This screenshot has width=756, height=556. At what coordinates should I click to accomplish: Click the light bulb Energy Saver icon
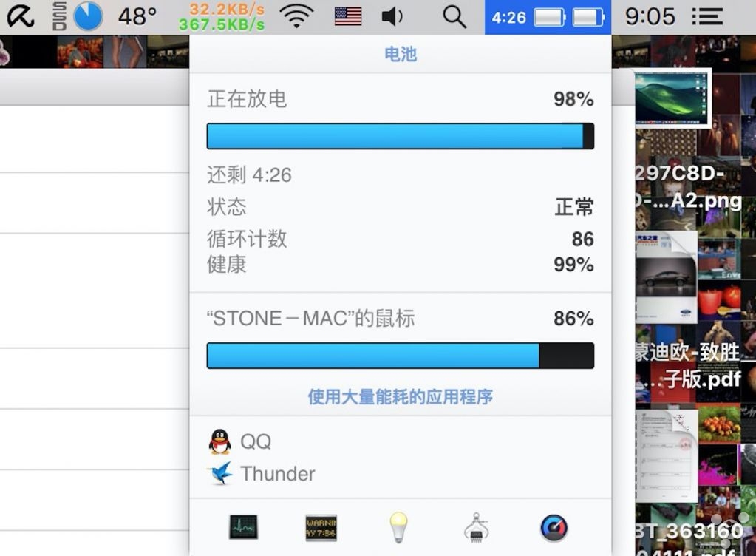(x=398, y=527)
